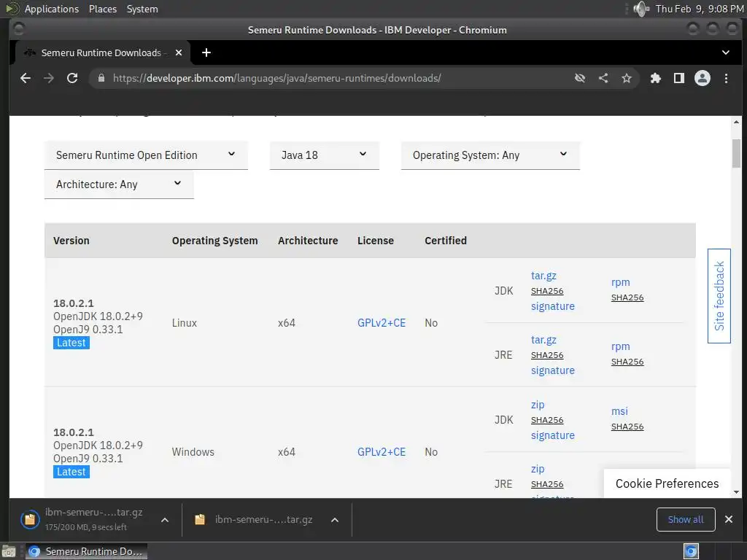Click the in-progress download file icon
747x560 pixels.
pyautogui.click(x=29, y=519)
